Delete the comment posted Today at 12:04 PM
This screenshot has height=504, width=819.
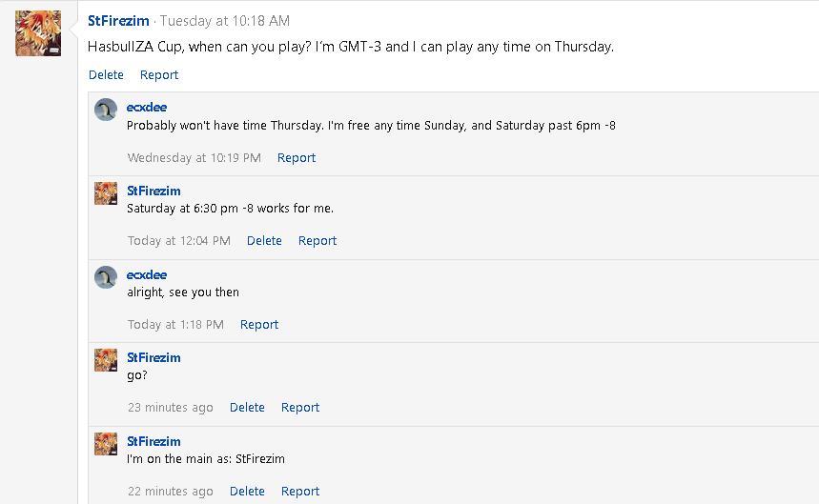tap(264, 241)
